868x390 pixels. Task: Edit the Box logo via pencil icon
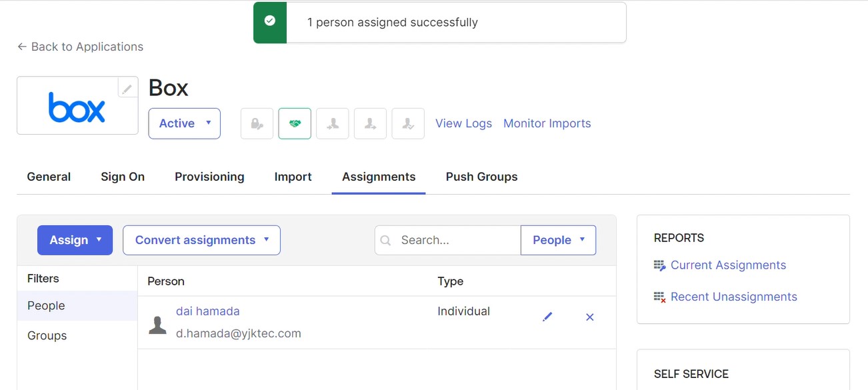pos(127,88)
